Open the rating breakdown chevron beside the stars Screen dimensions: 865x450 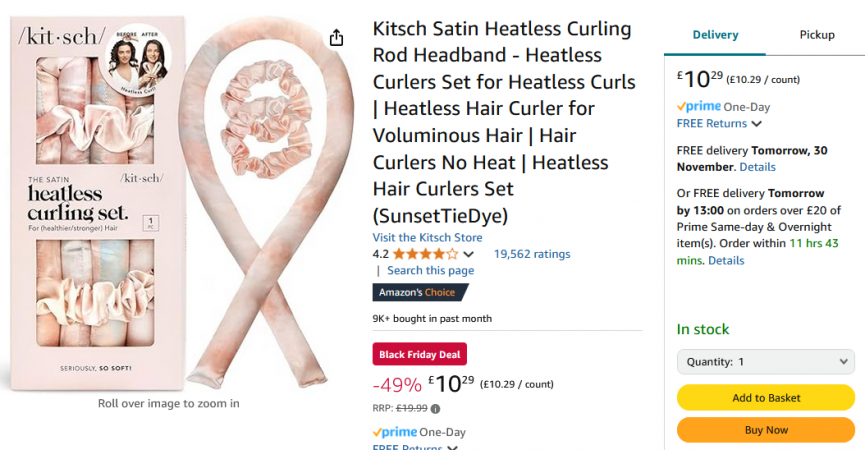[x=468, y=255]
